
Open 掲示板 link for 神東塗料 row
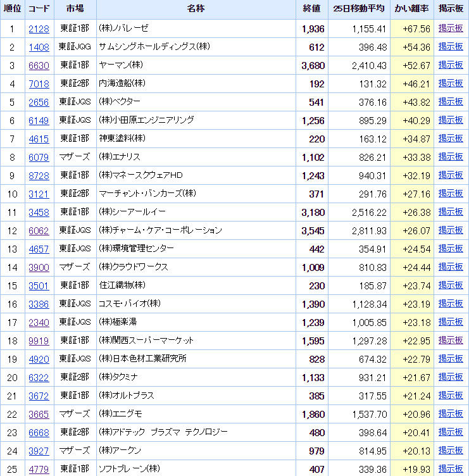click(x=451, y=139)
